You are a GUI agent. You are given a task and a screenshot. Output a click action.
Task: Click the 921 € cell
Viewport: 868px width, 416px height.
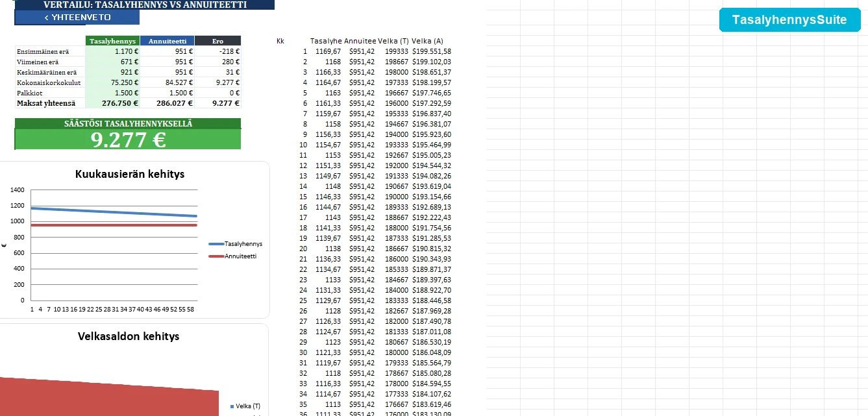click(112, 72)
